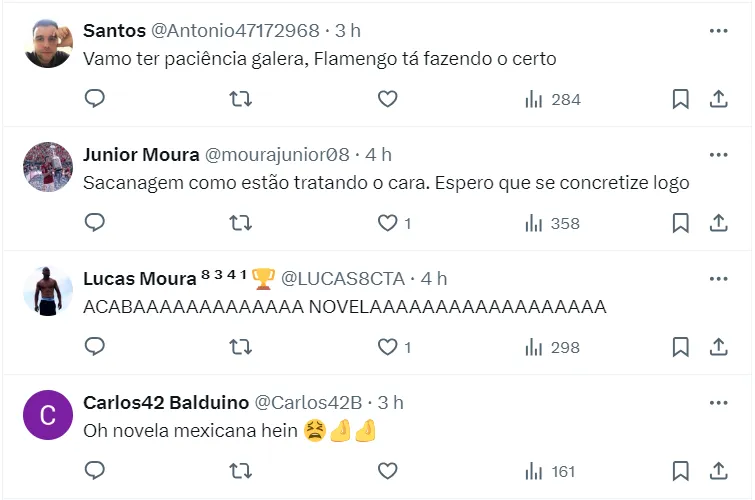Bookmark Junior Moura's tweet

680,223
